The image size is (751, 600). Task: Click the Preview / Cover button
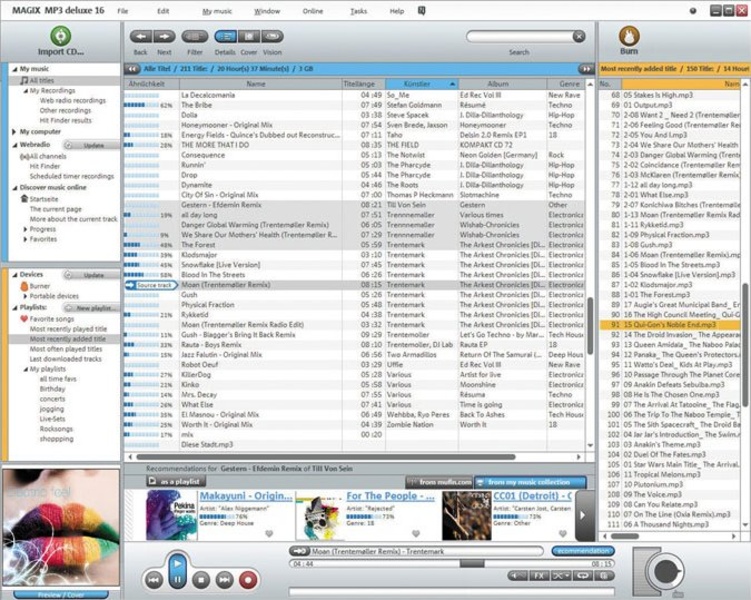pyautogui.click(x=60, y=595)
